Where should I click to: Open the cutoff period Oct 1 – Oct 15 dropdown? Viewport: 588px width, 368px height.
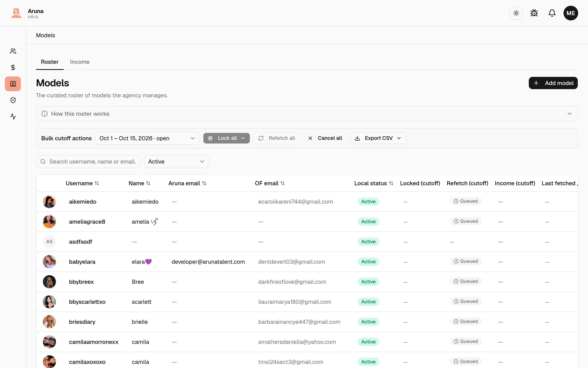point(147,138)
